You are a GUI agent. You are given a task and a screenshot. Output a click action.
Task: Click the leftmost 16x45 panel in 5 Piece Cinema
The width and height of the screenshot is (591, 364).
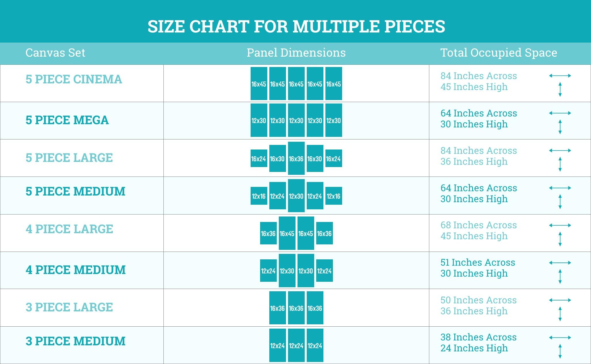(x=259, y=84)
